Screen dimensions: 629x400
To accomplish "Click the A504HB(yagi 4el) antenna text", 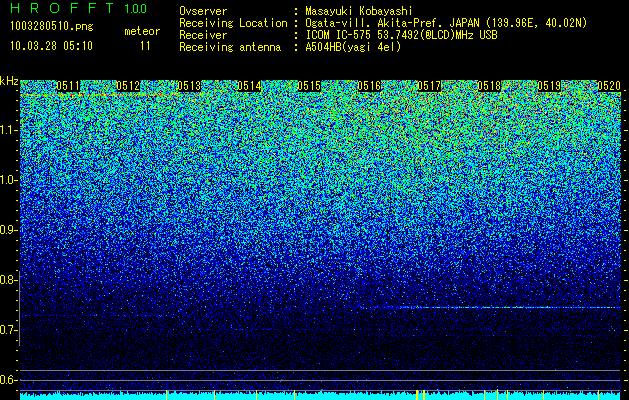I will coord(353,47).
